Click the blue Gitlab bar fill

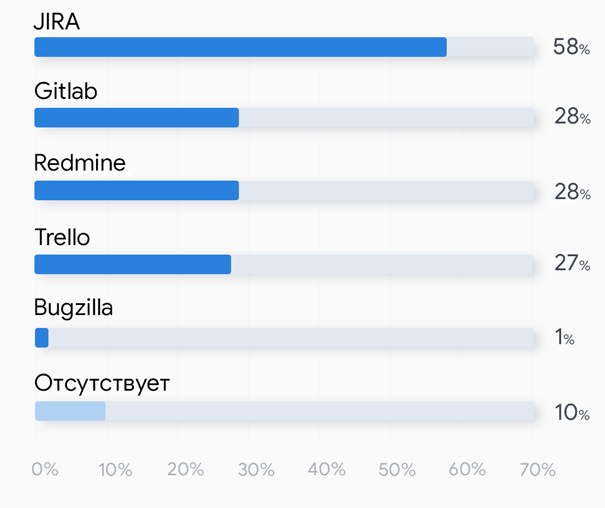(x=136, y=118)
